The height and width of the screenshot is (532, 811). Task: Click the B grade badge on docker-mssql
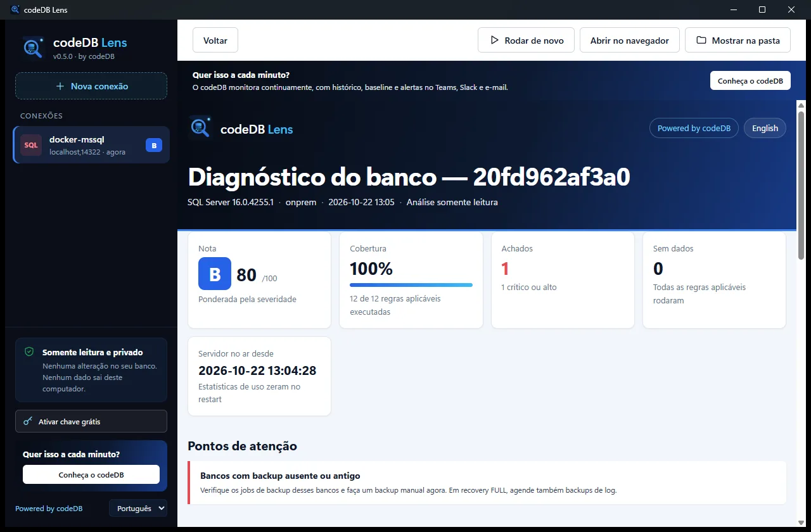coord(154,145)
